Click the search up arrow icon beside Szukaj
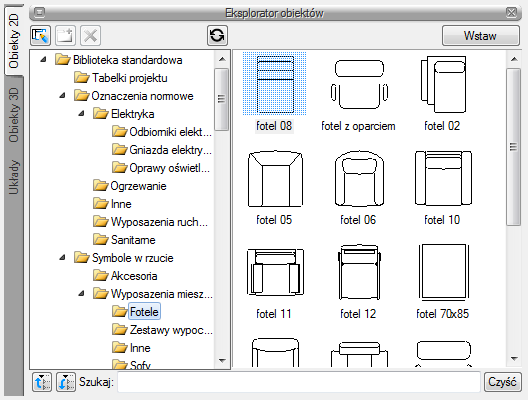Screen dimensions: 528x400 42,382
